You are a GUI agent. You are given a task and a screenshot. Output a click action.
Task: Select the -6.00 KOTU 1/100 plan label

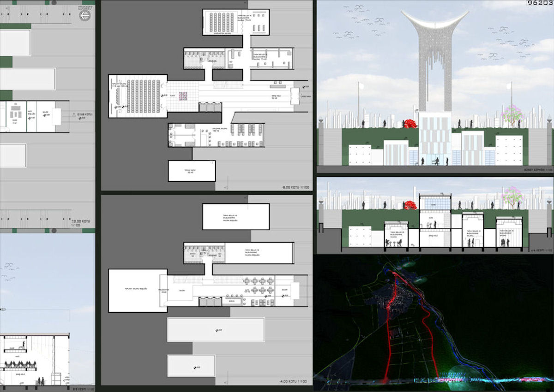295,187
